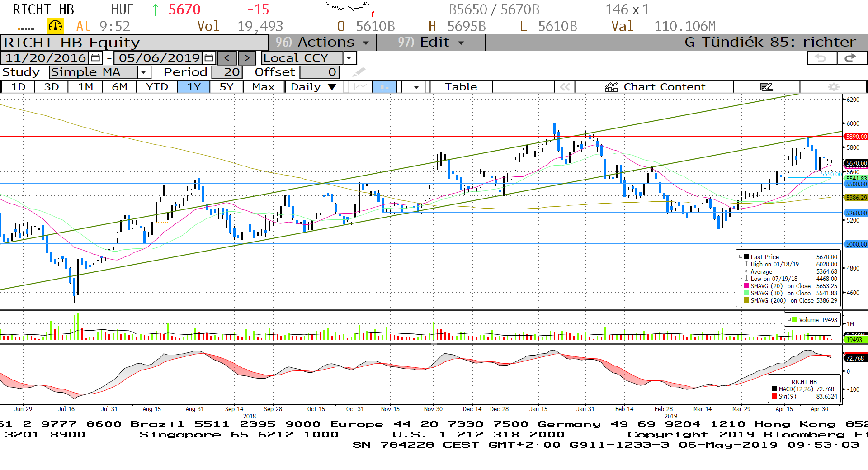
Task: Click the undo arrow button
Action: click(822, 58)
